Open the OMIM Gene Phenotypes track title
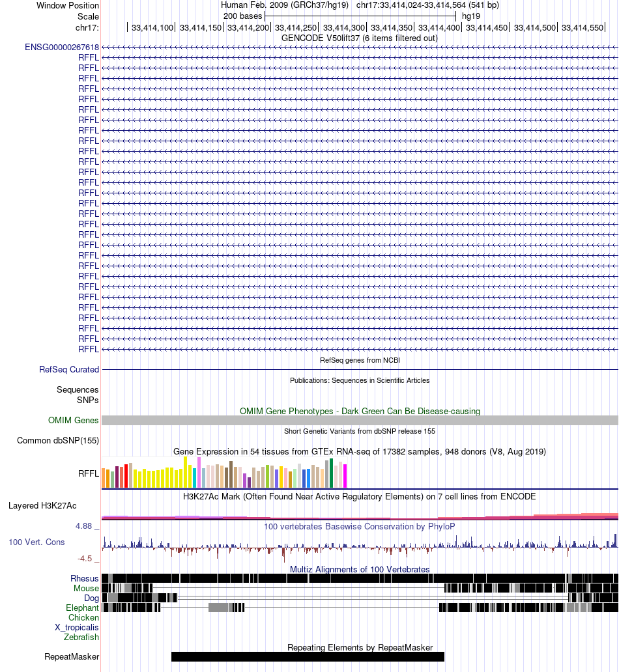 [x=360, y=412]
